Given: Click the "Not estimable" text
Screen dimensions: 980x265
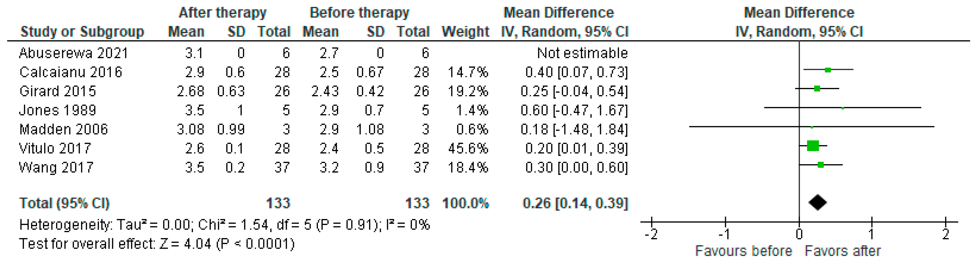Looking at the screenshot, I should pos(582,53).
